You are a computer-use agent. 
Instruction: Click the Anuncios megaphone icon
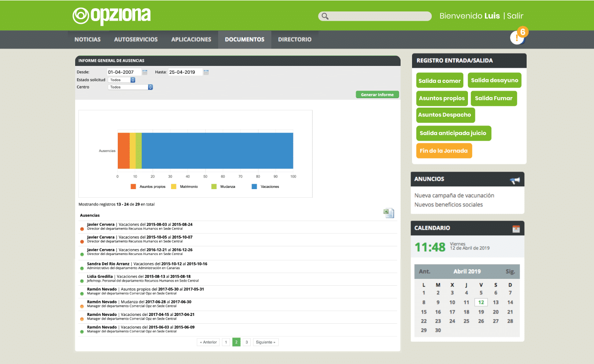(515, 180)
